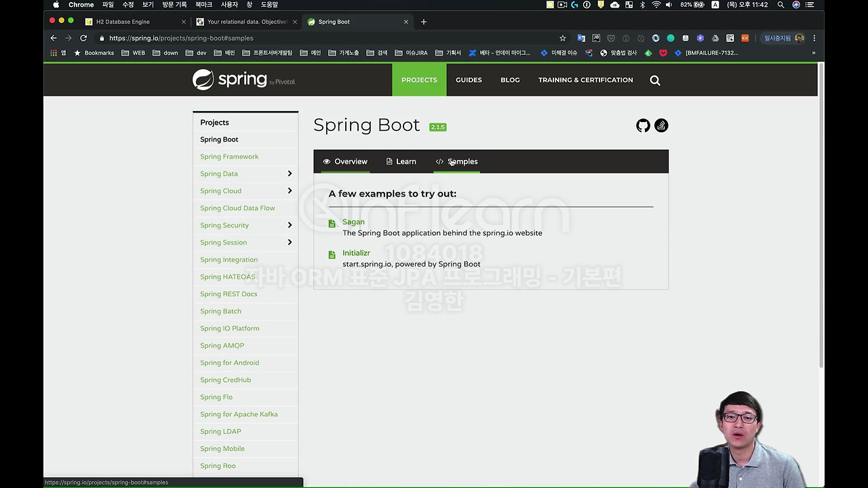Open the down bookmarks folder
This screenshot has width=868, height=488.
click(x=165, y=53)
